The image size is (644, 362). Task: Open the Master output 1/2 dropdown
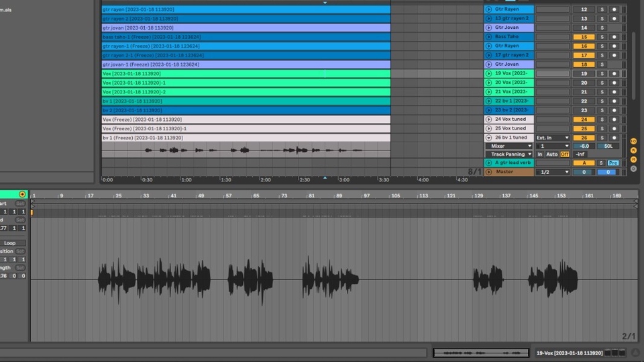[x=552, y=172]
